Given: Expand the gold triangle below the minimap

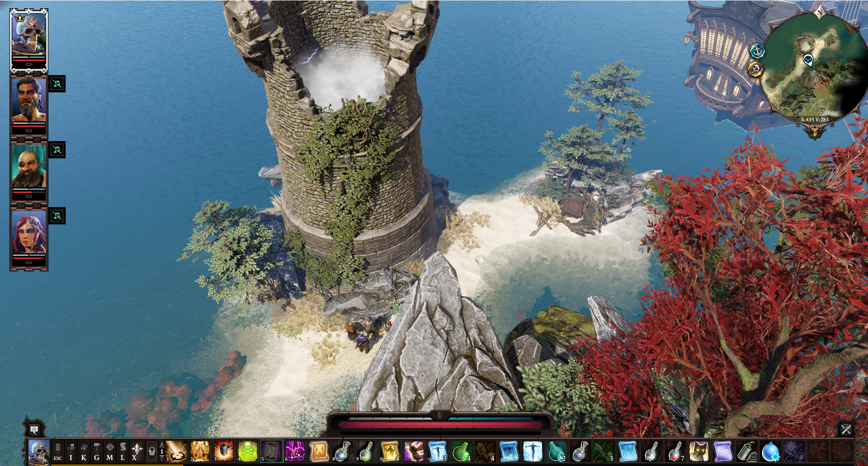Looking at the screenshot, I should click(x=815, y=133).
